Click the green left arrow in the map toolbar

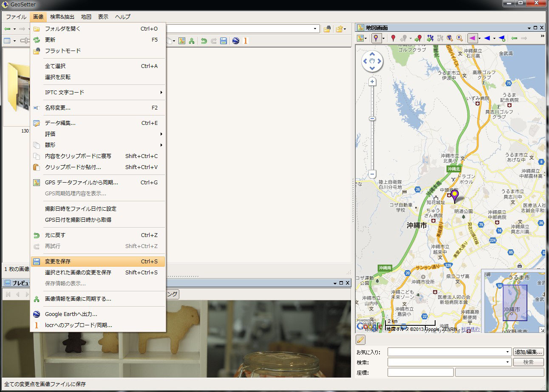tap(514, 38)
